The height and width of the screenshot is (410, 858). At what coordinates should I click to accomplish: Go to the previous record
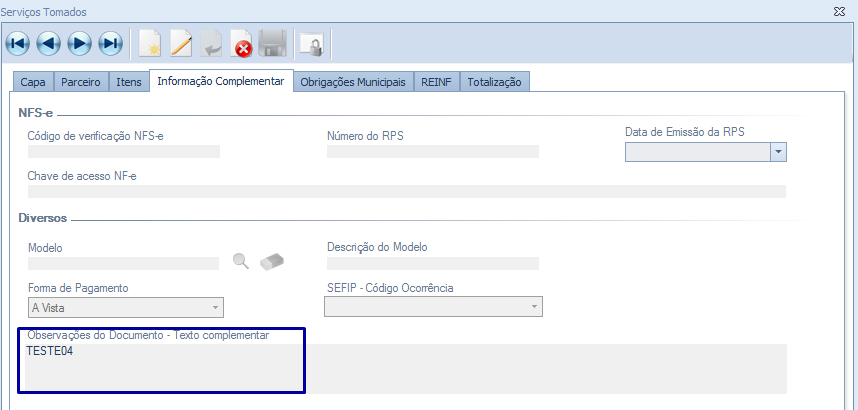click(48, 44)
